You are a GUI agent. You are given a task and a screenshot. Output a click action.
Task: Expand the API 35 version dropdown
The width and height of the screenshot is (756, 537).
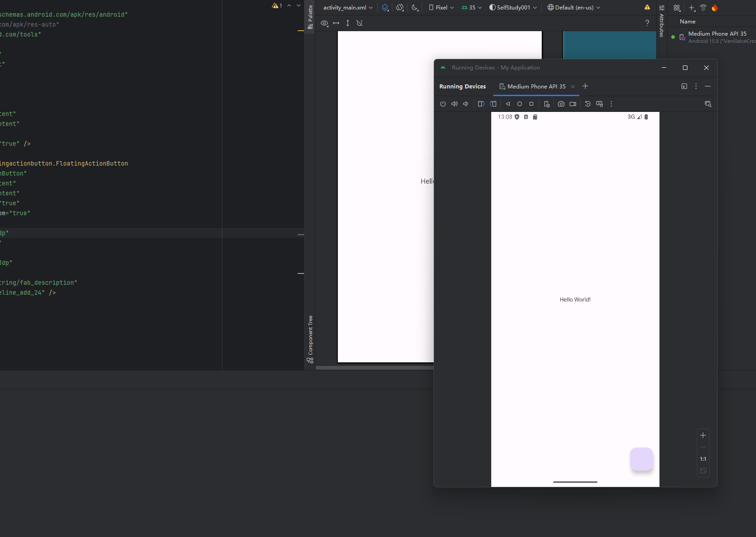[x=472, y=8]
